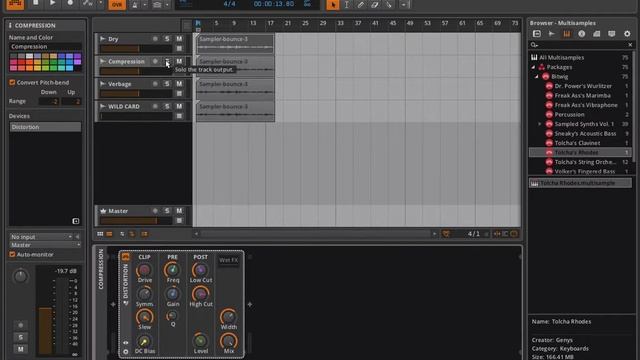Open the browser Multisamples tab icon

(567, 34)
